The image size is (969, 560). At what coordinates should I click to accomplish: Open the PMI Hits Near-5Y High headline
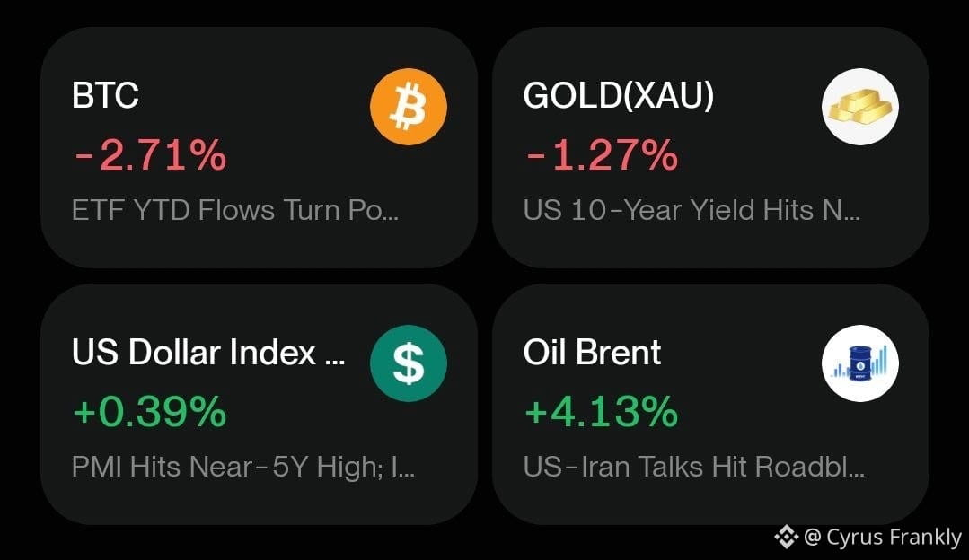(243, 468)
